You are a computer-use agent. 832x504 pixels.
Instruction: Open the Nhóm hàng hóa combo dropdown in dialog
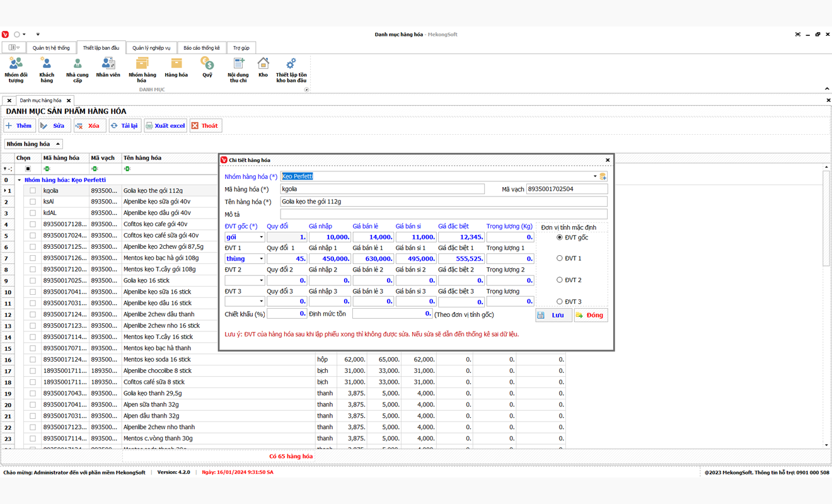594,176
